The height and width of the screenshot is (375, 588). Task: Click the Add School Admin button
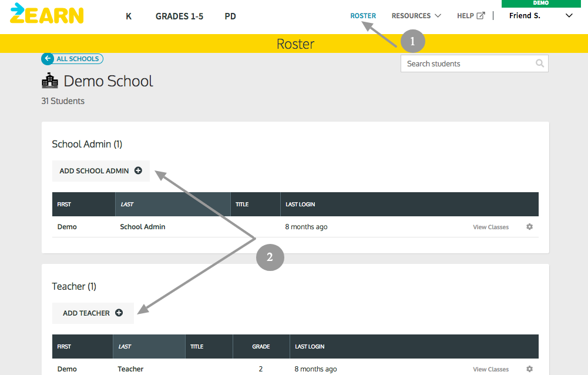pyautogui.click(x=101, y=171)
